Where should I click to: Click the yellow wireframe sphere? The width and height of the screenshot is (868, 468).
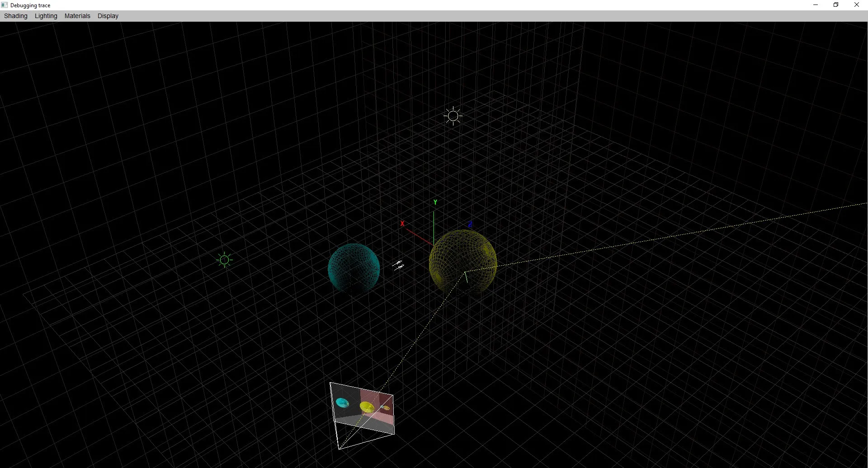click(463, 262)
